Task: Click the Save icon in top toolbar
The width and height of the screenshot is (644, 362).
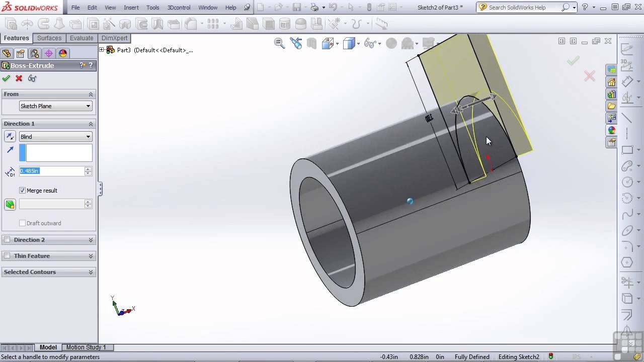Action: (x=297, y=8)
